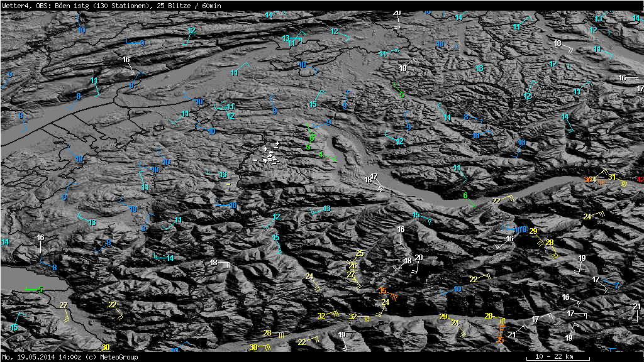Click the white lightning strike cluster

[270, 155]
